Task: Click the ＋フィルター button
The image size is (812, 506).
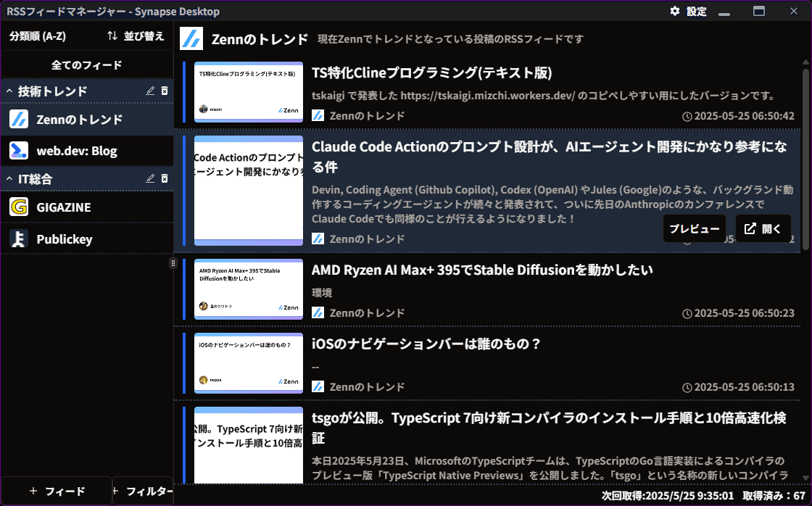Action: point(143,492)
